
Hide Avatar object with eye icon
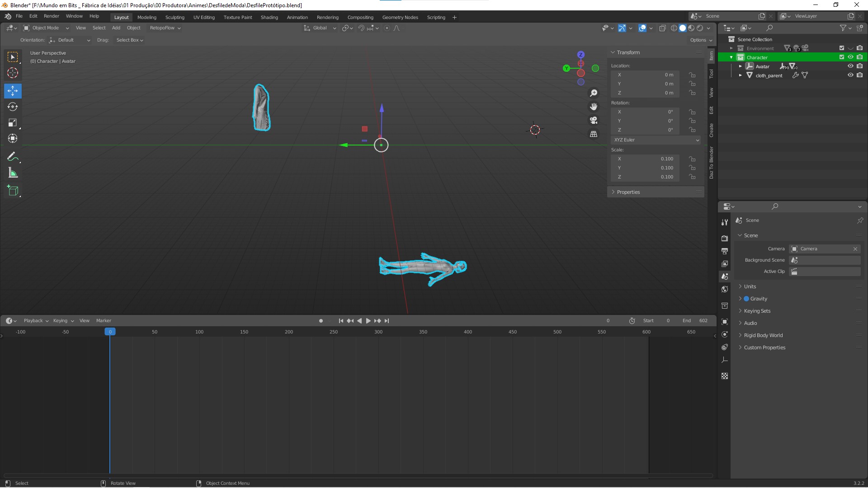coord(850,66)
